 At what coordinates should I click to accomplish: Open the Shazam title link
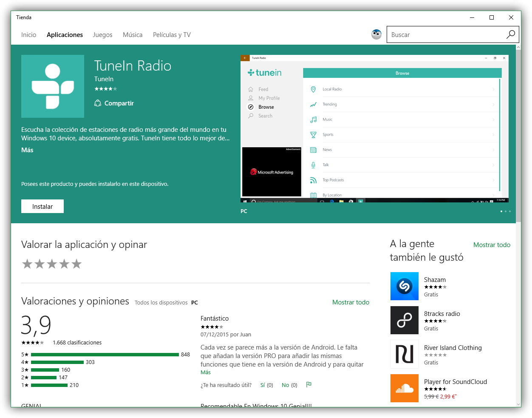[435, 280]
